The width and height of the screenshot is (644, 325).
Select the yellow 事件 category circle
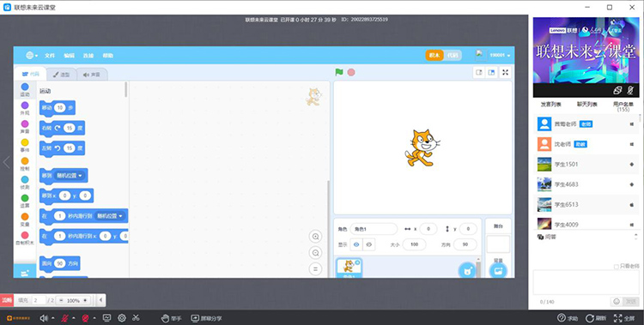tap(25, 142)
